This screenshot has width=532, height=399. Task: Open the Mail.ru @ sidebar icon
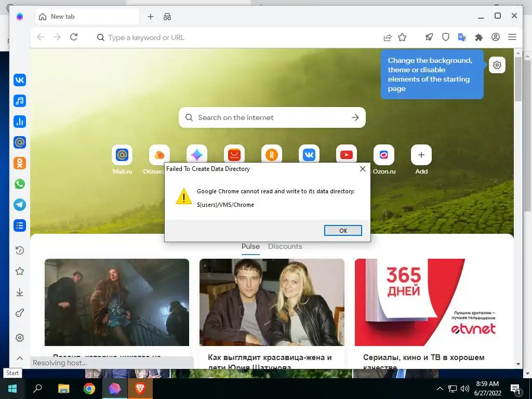[20, 142]
